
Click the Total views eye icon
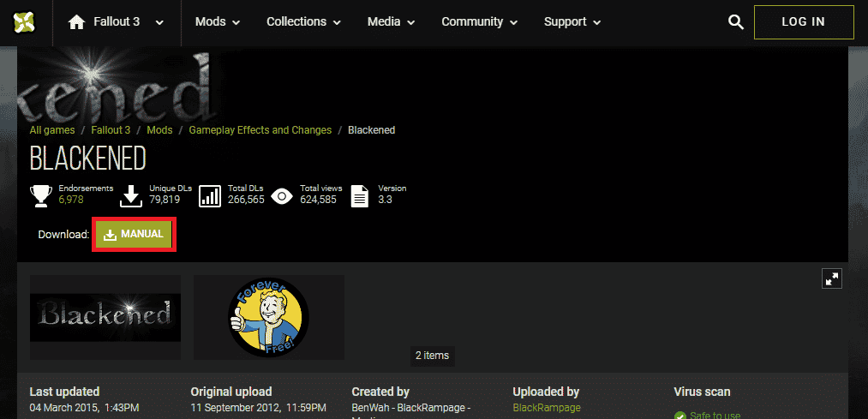point(282,196)
